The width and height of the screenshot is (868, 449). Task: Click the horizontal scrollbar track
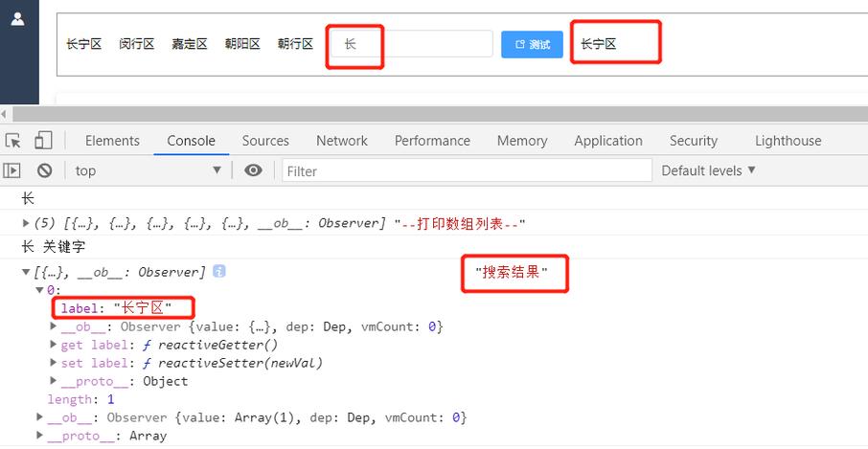(x=440, y=114)
